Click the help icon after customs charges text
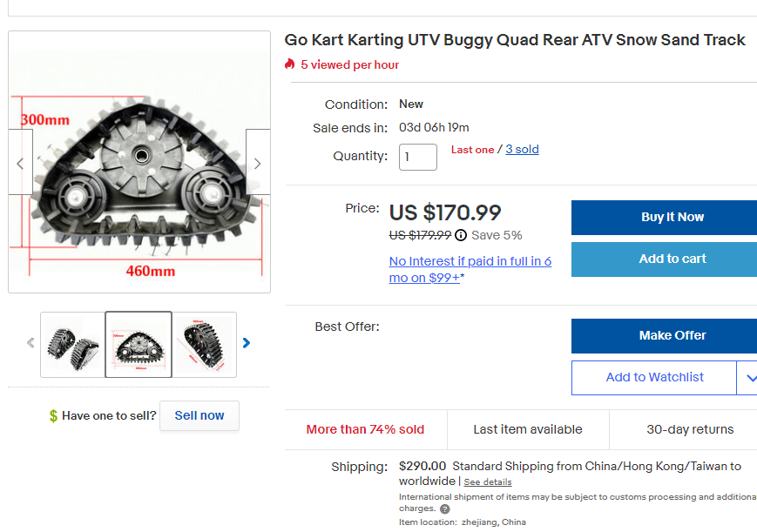 coord(445,509)
